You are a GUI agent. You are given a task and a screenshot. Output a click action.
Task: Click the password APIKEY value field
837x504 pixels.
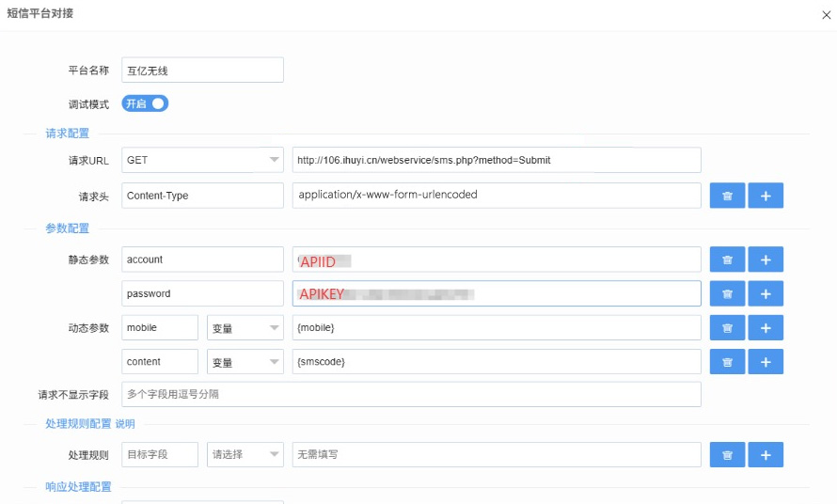496,294
